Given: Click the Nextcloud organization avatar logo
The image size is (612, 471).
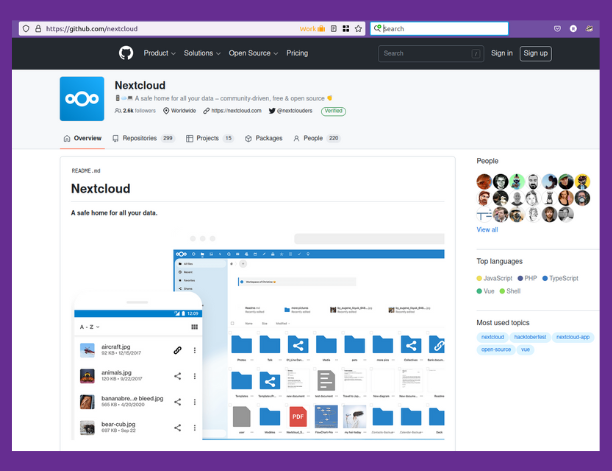Looking at the screenshot, I should pyautogui.click(x=82, y=99).
